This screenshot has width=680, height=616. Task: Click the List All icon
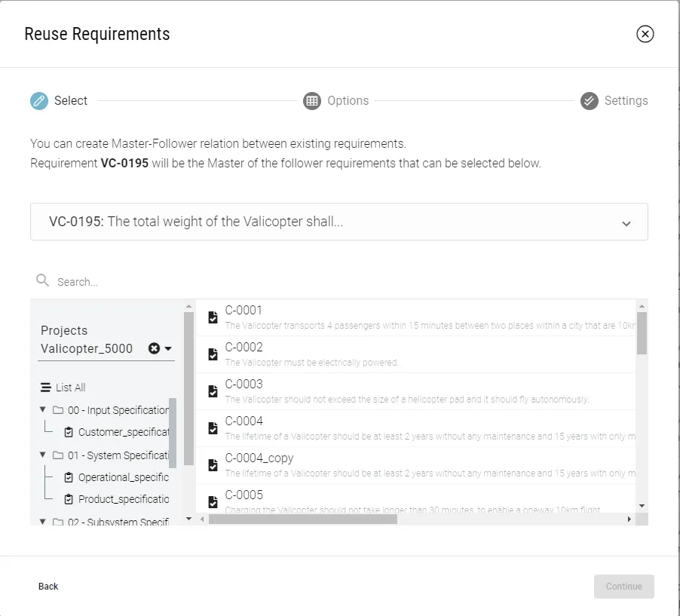click(46, 388)
